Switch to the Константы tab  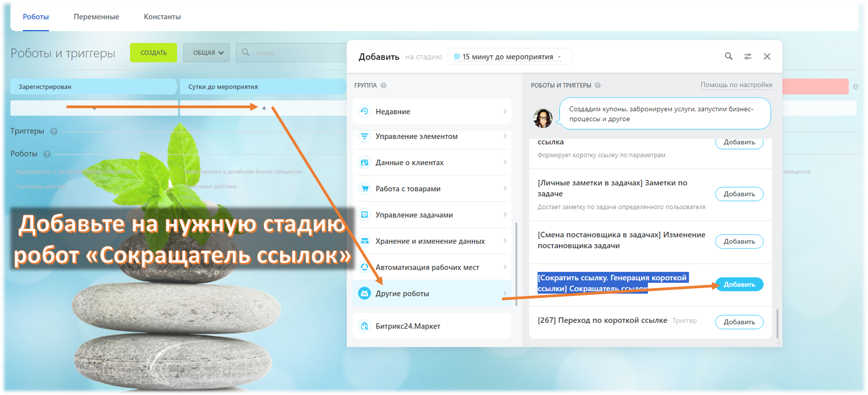click(x=162, y=17)
